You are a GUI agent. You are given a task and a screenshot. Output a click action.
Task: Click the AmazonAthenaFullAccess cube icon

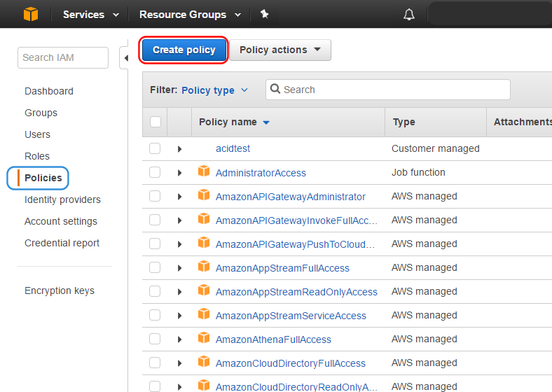204,338
